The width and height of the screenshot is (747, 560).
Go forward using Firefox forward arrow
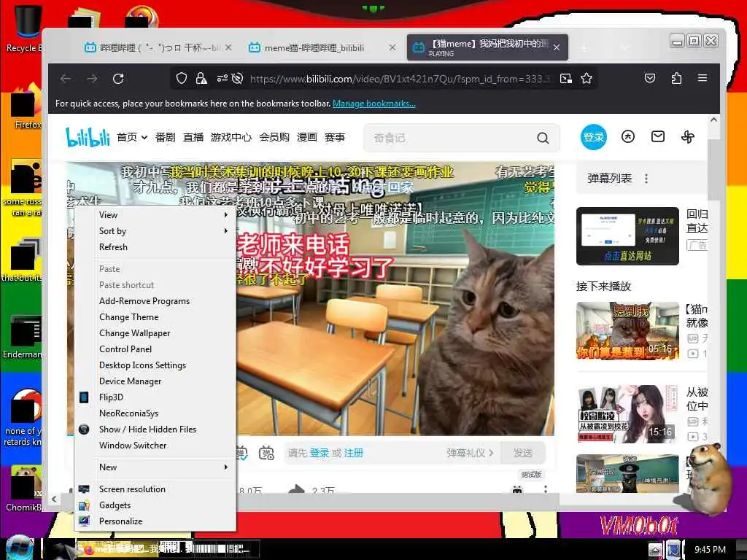coord(92,79)
